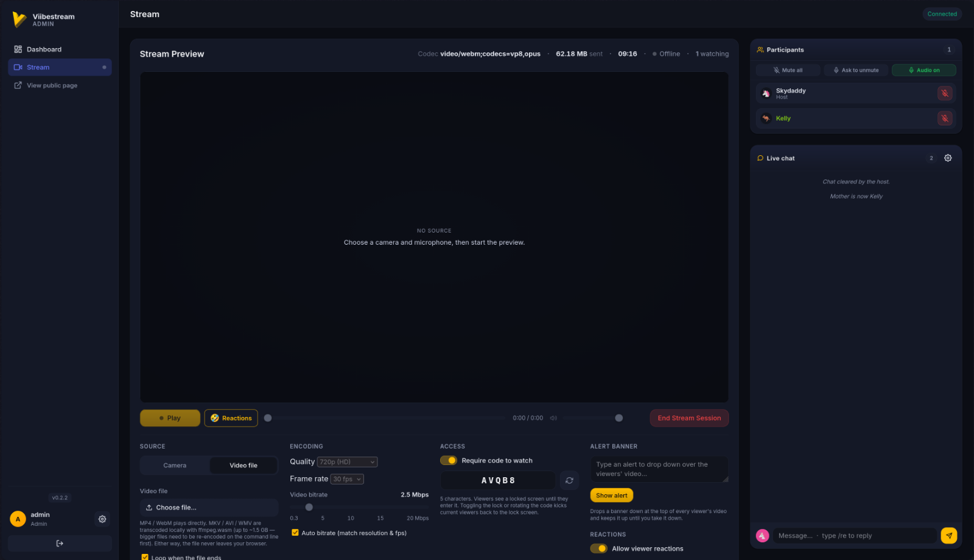Click the alert banner text area
The height and width of the screenshot is (560, 974).
[x=659, y=469]
